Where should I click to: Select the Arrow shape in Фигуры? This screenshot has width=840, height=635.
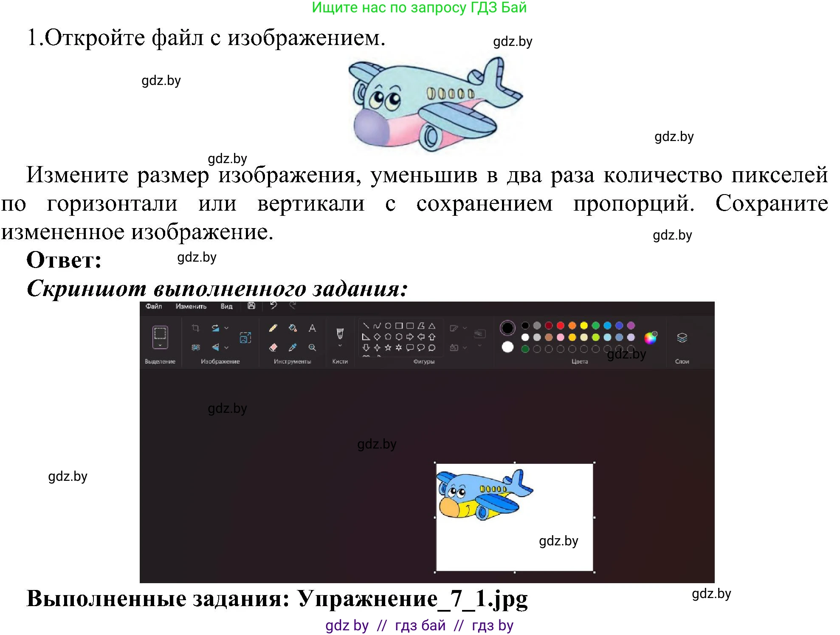point(409,336)
